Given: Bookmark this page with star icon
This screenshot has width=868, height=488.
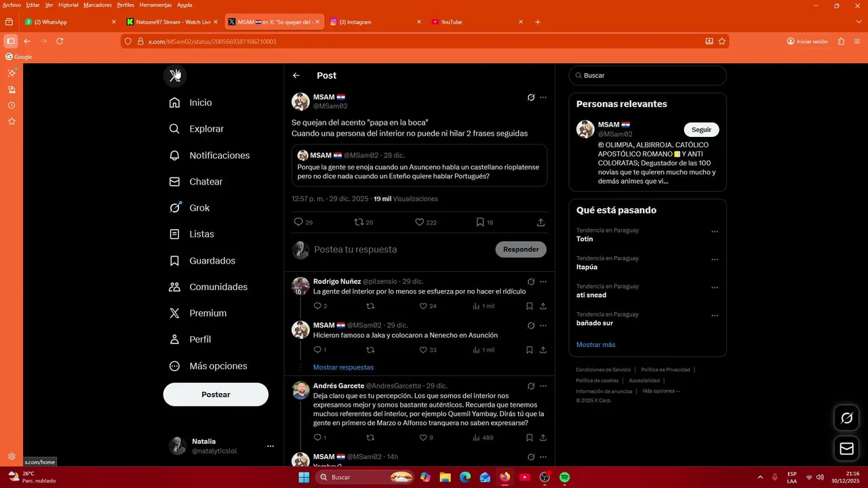Looking at the screenshot, I should tap(722, 41).
